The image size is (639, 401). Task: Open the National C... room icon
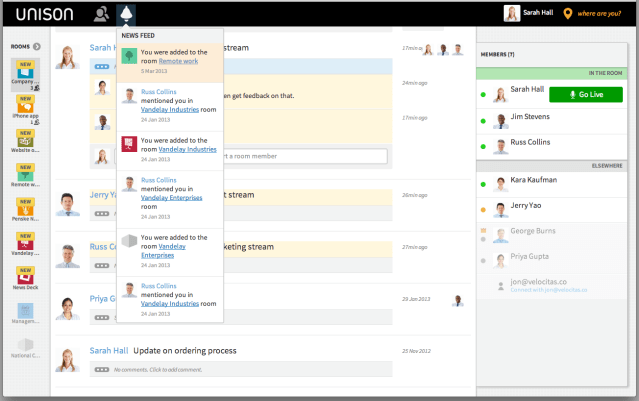pyautogui.click(x=24, y=345)
